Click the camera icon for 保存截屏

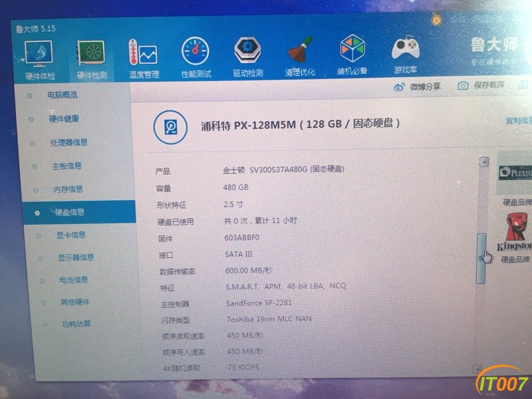[x=463, y=86]
